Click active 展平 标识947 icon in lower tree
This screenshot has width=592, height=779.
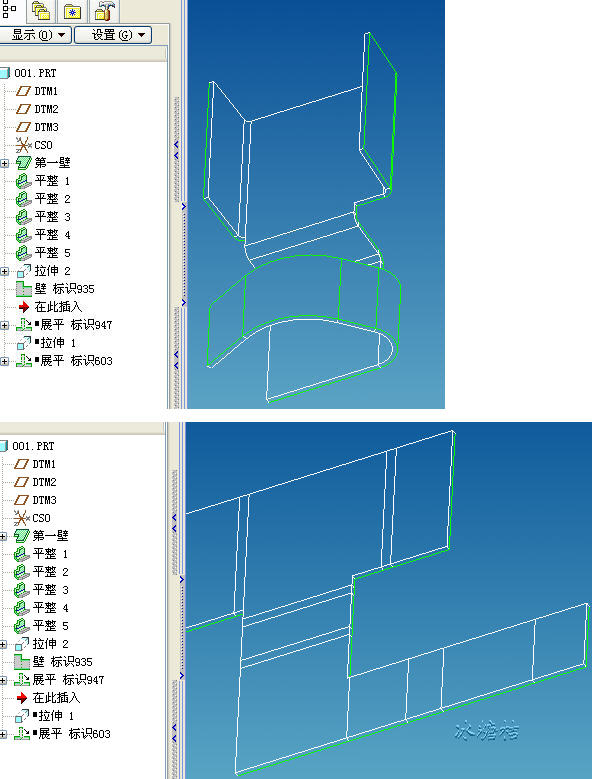click(21, 680)
